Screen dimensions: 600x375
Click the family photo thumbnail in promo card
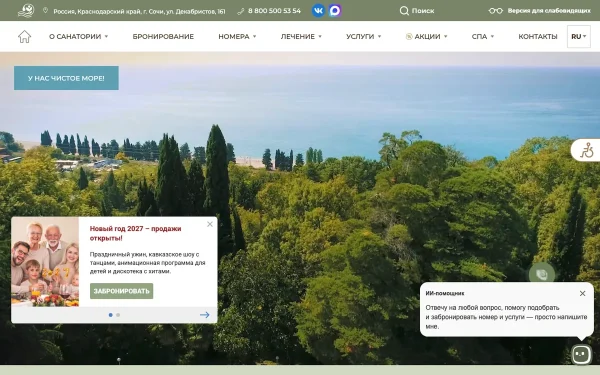[x=45, y=262]
